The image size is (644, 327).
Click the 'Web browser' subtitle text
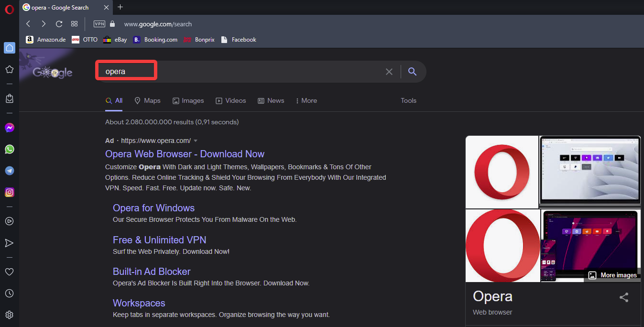pos(492,312)
